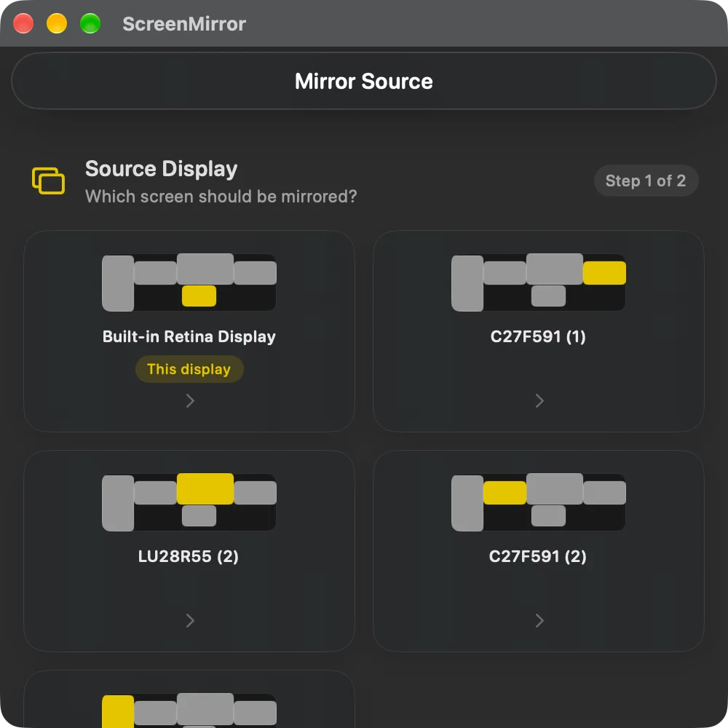Viewport: 728px width, 728px height.
Task: Open the chevron under LU28R55 (2)
Action: [x=190, y=620]
